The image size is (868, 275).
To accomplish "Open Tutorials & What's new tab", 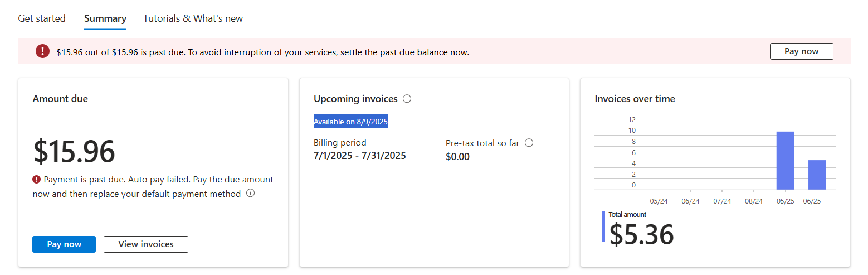I will [193, 18].
